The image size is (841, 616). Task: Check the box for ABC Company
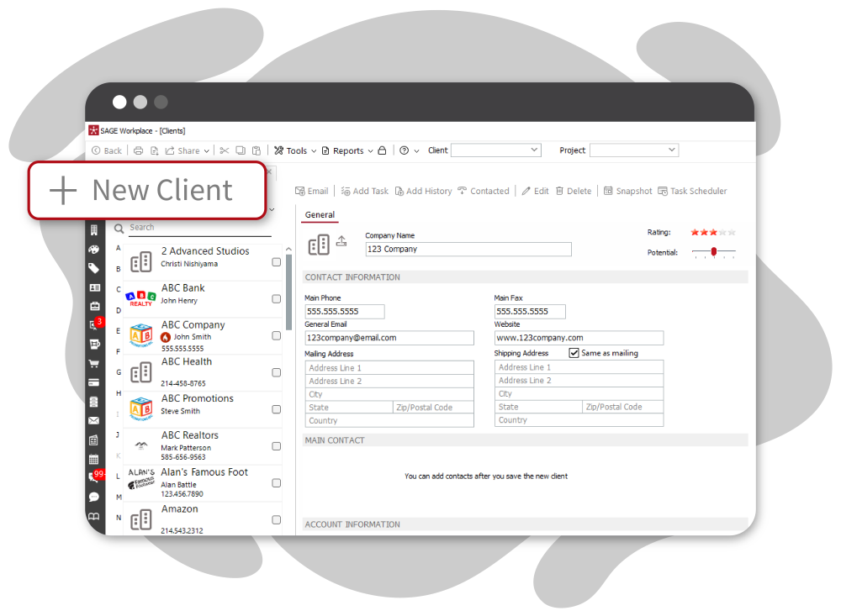(x=276, y=335)
